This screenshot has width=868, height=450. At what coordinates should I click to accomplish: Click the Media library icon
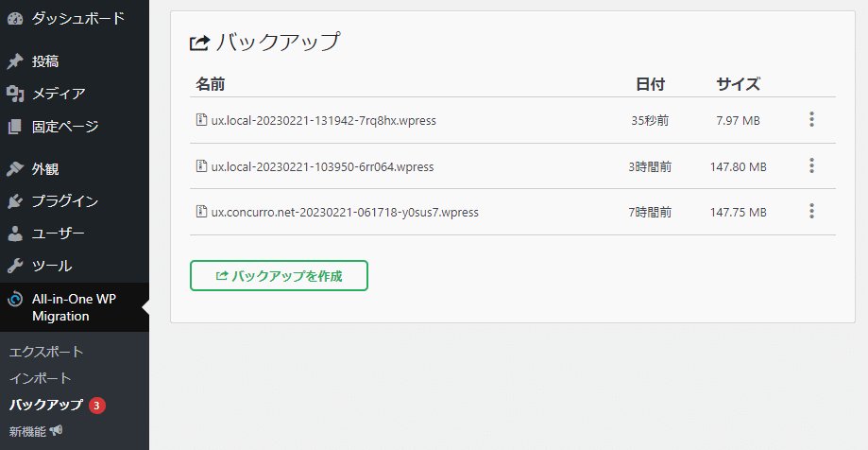pos(15,94)
